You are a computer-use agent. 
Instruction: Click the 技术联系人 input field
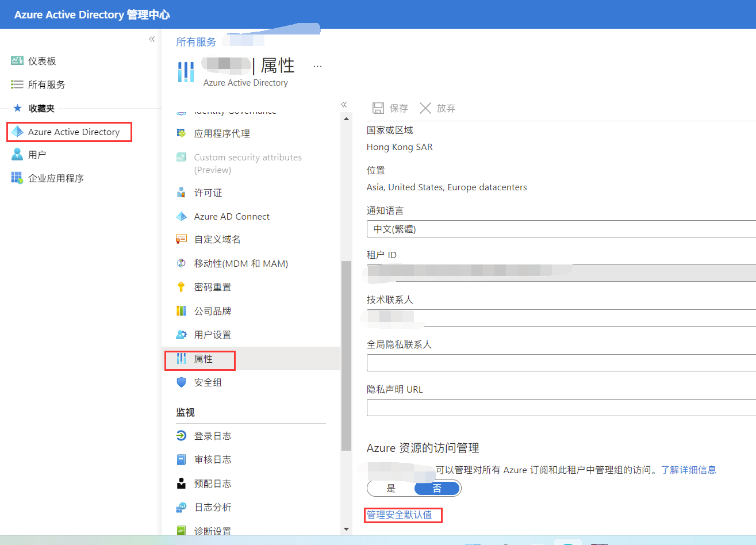[x=561, y=317]
